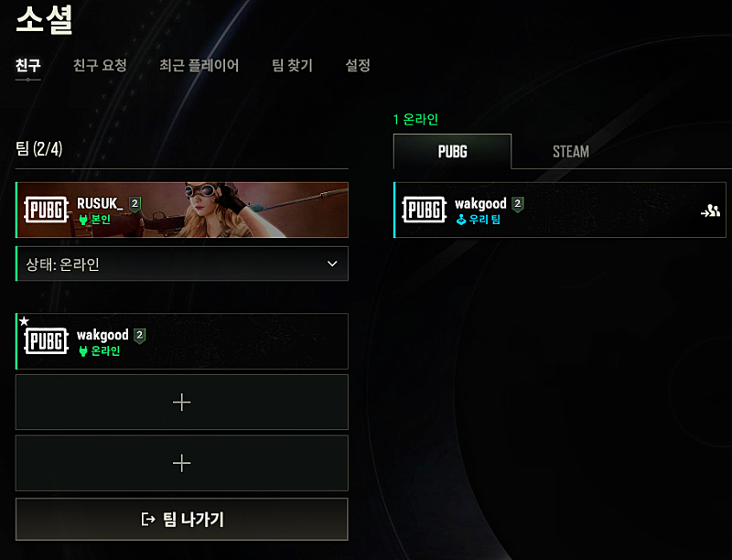Viewport: 732px width, 560px height.
Task: Open the 최근 플레이어 tab
Action: pyautogui.click(x=199, y=65)
